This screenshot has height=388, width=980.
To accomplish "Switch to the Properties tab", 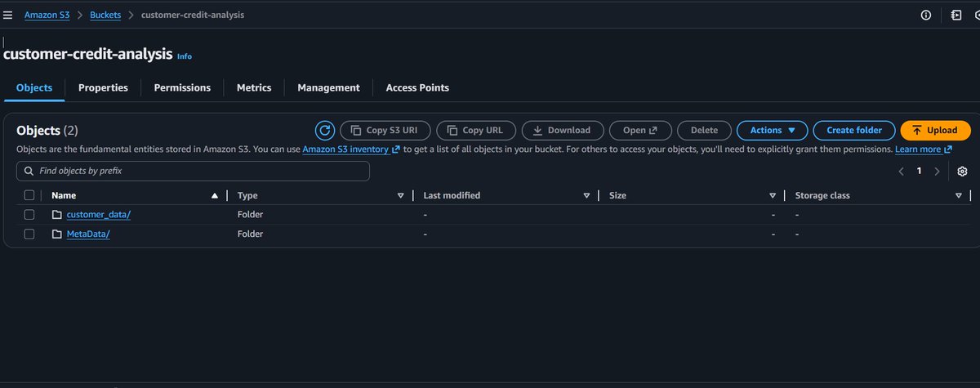I will 103,87.
